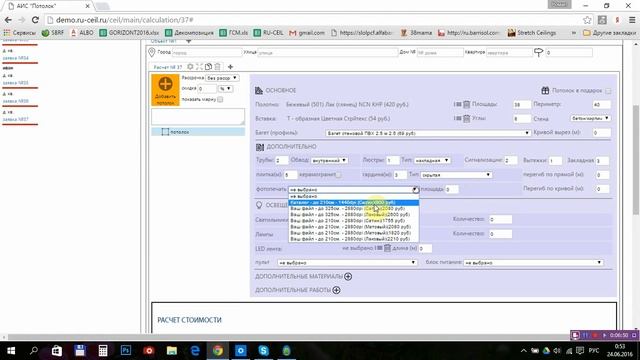Open the 'Stretch Ceilings' bookmark
The width and height of the screenshot is (640, 360).
pos(531,32)
